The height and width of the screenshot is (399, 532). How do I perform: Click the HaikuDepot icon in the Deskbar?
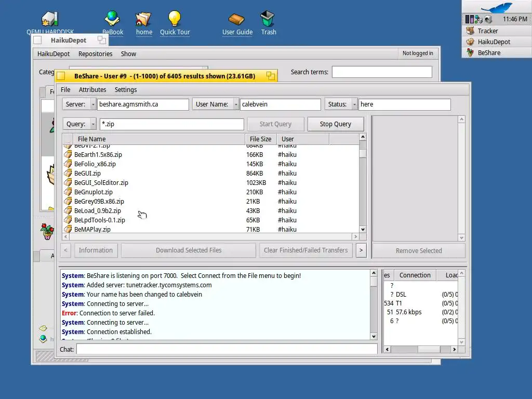[x=470, y=42]
